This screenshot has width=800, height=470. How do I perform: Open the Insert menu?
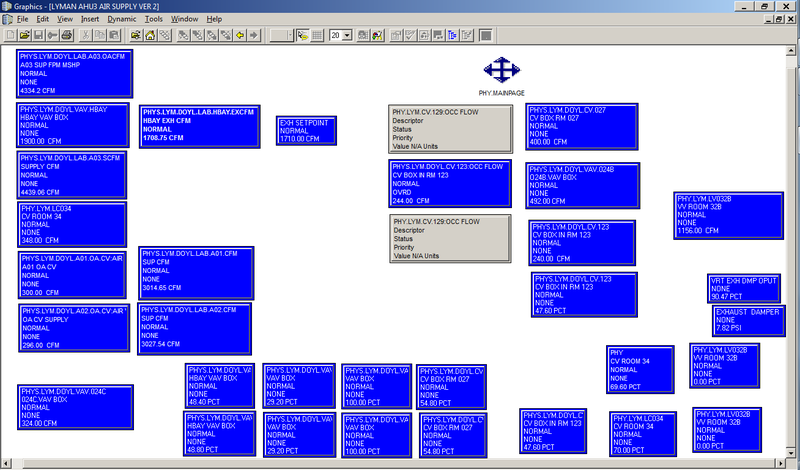tap(90, 19)
